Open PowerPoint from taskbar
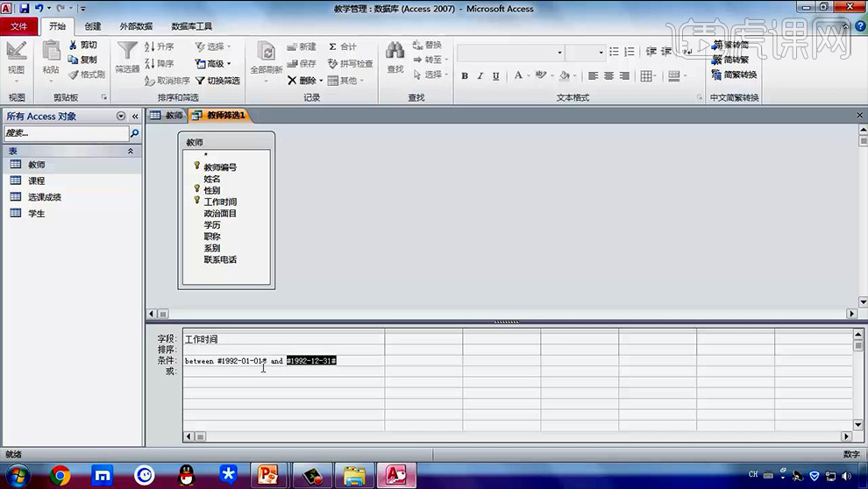This screenshot has width=868, height=489. tap(268, 475)
